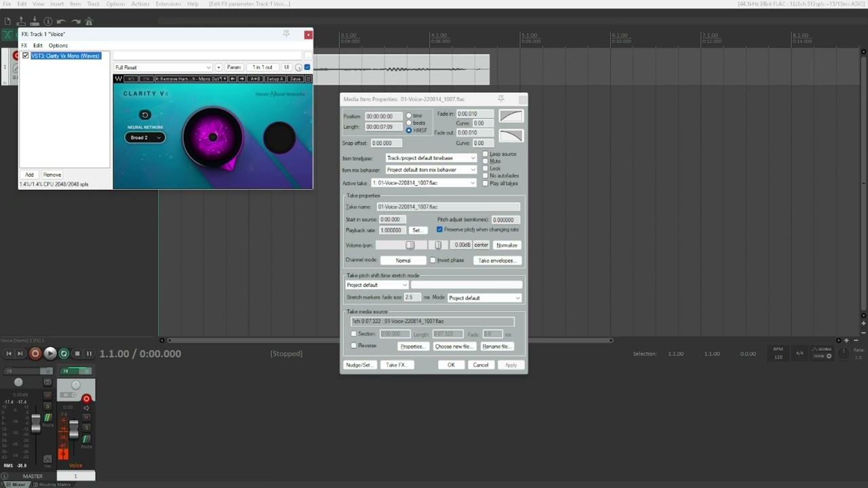Open the Master channel Route icon in mixer
This screenshot has width=868, height=488.
click(x=47, y=419)
